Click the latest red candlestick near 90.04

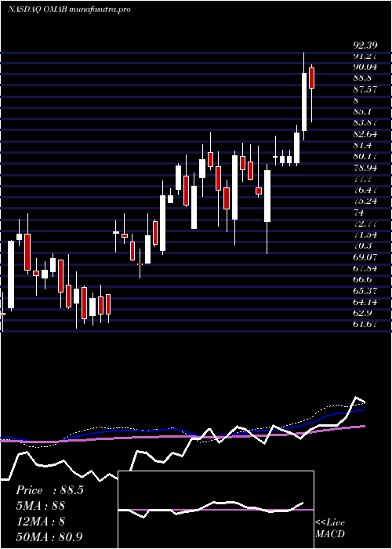tap(311, 78)
